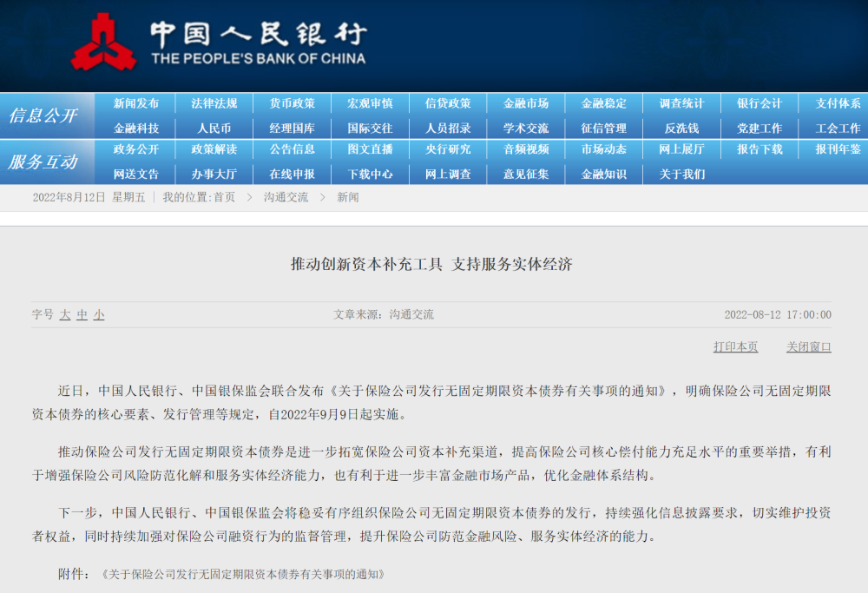
Task: Click the 关闭窗口 link
Action: click(x=808, y=347)
